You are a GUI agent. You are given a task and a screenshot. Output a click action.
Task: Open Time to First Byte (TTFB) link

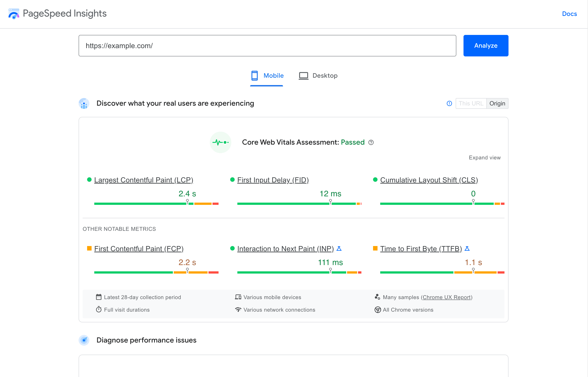421,249
